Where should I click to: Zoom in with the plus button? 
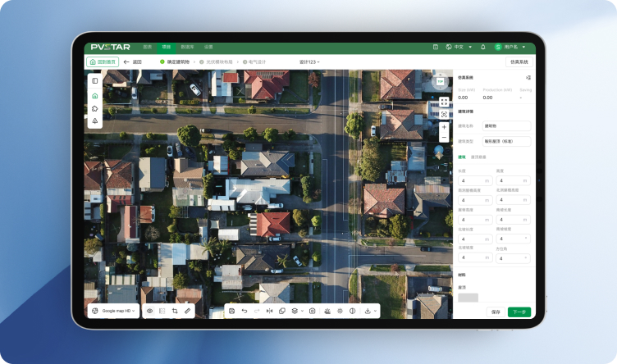click(x=444, y=127)
